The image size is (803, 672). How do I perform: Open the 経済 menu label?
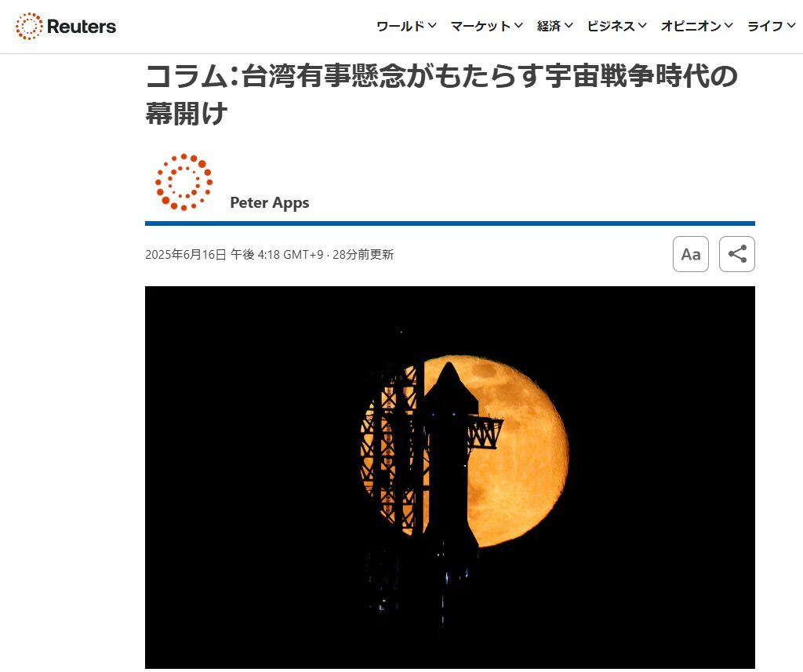[x=548, y=26]
